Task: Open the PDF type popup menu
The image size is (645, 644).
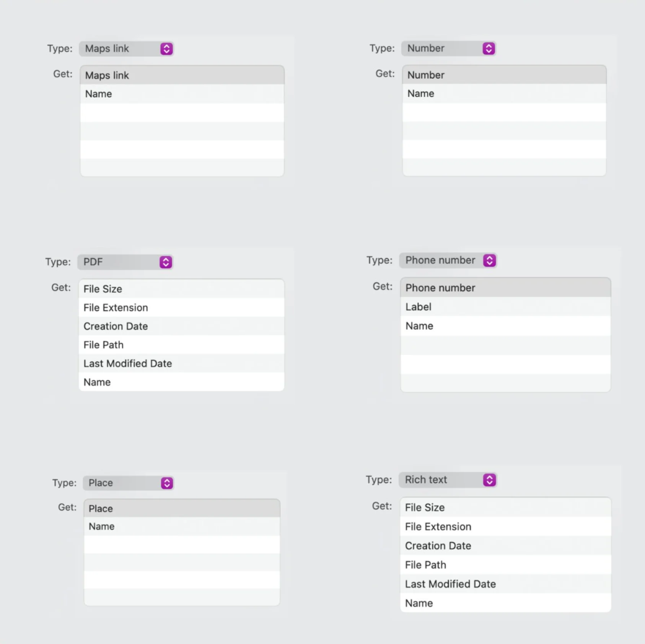Action: coord(125,262)
